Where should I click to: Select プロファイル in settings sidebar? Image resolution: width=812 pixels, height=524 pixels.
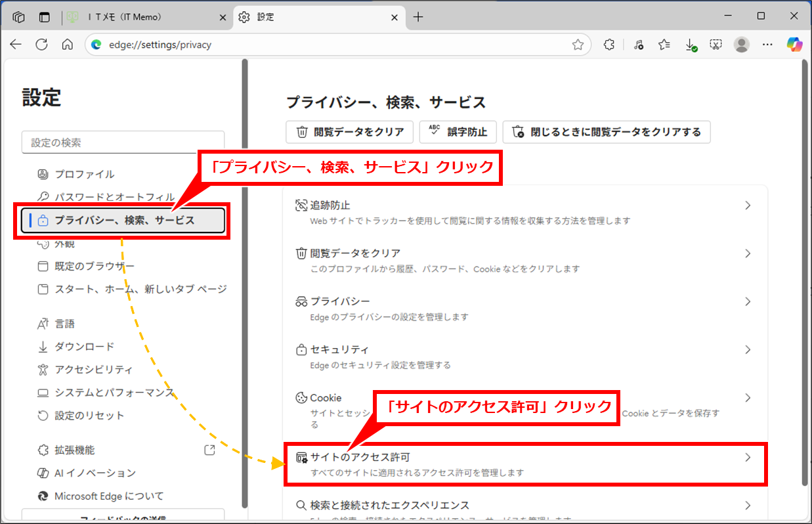pos(84,174)
